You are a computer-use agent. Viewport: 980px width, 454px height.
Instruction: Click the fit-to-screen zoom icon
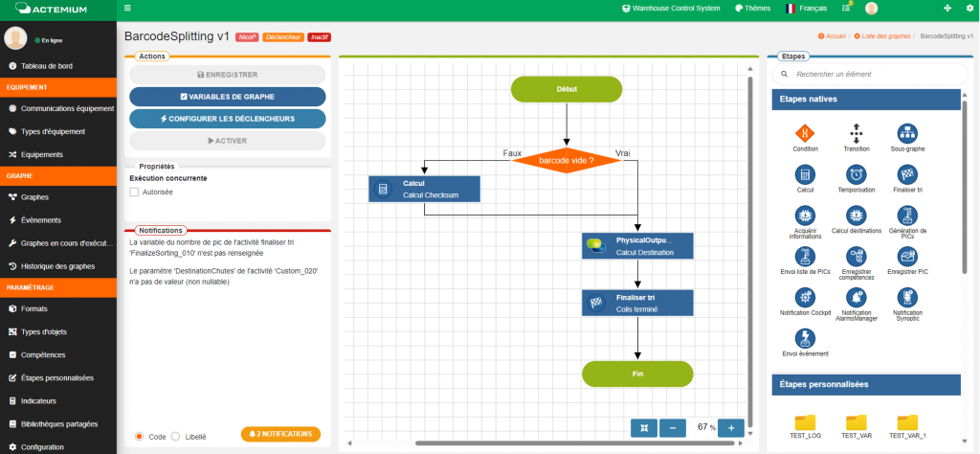pos(644,427)
